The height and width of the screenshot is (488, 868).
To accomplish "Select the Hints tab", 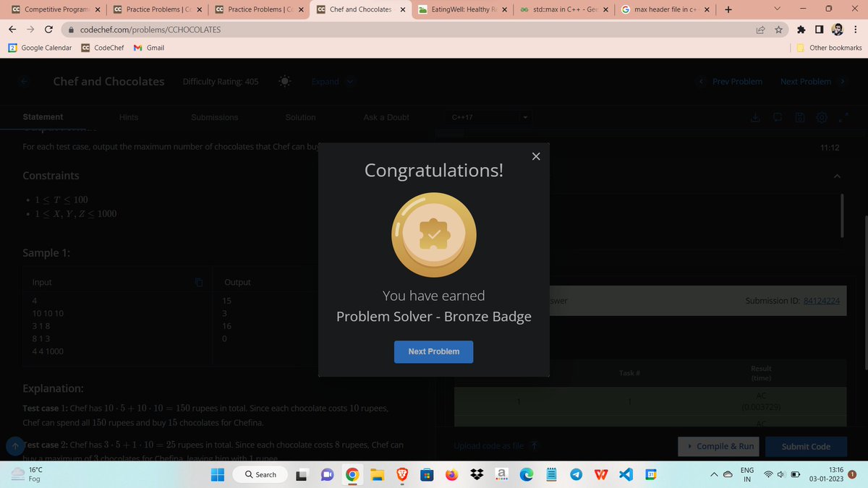I will tap(129, 116).
